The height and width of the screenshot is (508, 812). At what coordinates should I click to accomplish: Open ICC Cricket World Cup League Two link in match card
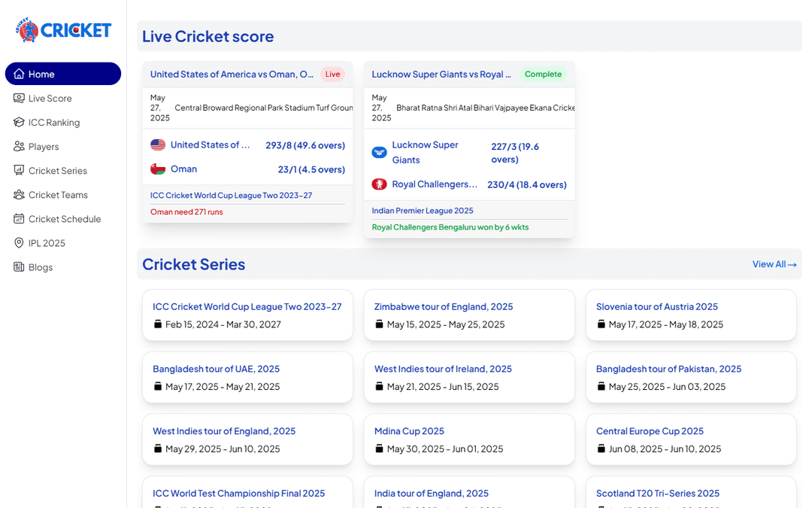(231, 196)
